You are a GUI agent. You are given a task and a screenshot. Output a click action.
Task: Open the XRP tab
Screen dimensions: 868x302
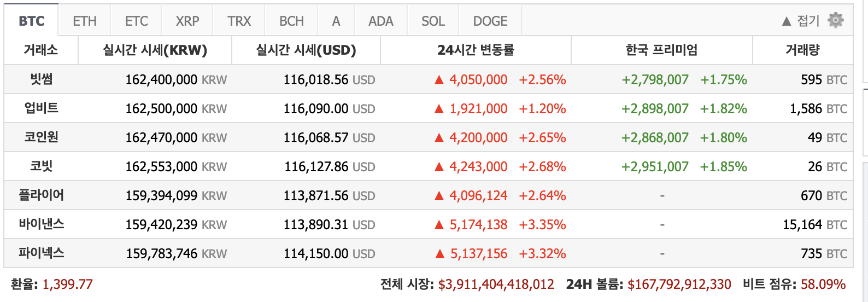[x=187, y=21]
